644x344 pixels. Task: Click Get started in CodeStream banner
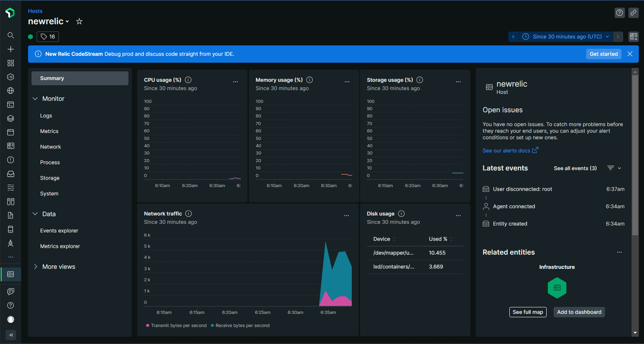pyautogui.click(x=603, y=54)
